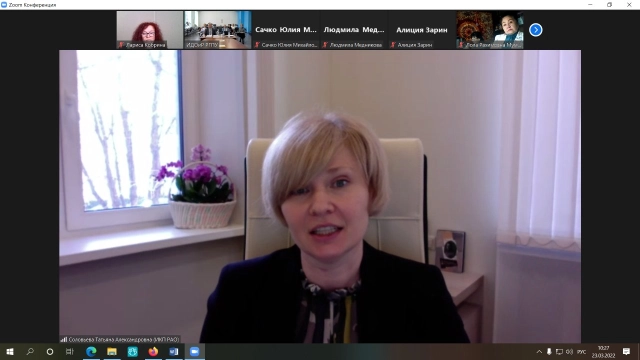Open the Windows Start menu
640x360 pixels.
[x=10, y=351]
